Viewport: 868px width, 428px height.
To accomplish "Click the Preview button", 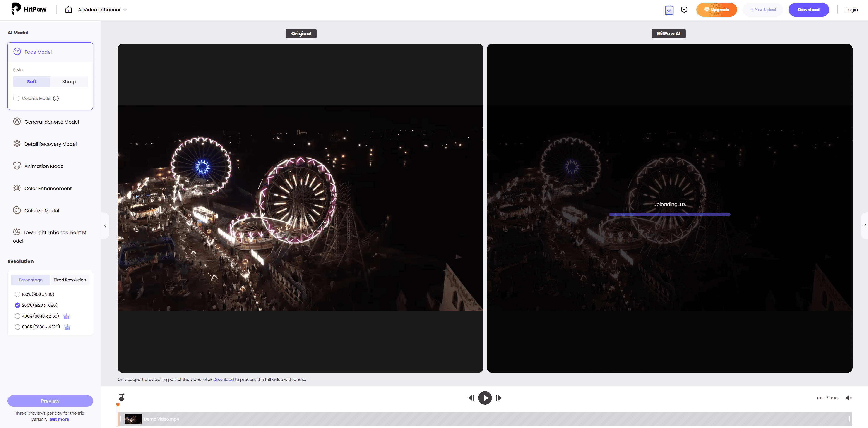I will pyautogui.click(x=50, y=401).
